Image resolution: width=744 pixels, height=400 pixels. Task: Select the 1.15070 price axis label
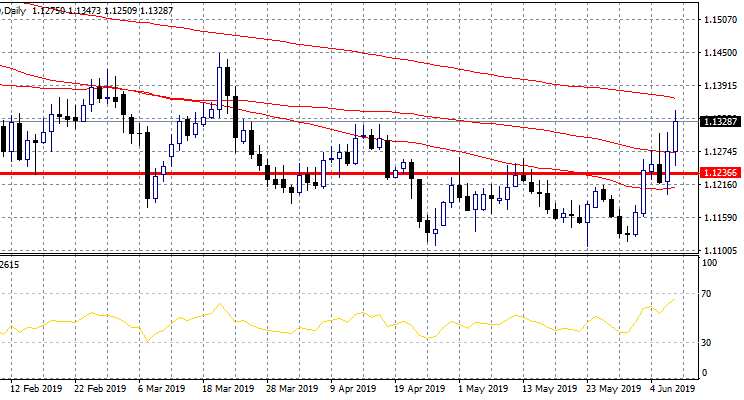click(721, 19)
